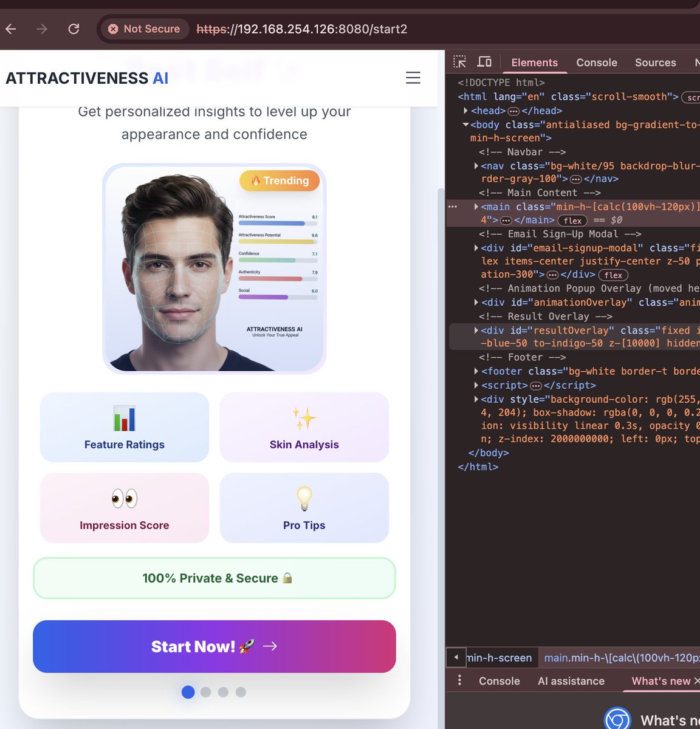Image resolution: width=700 pixels, height=729 pixels.
Task: Switch to the Sources tab
Action: pos(656,63)
